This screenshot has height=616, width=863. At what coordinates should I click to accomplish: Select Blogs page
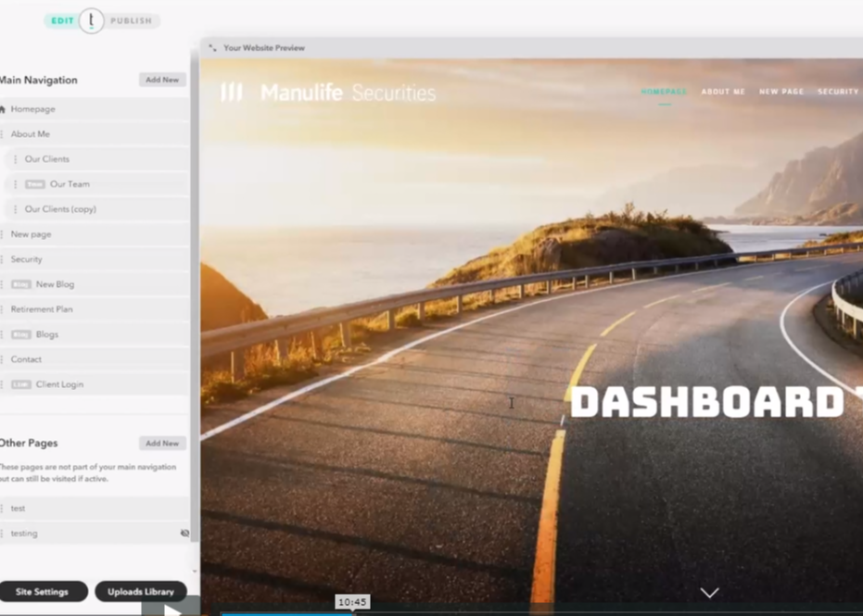pyautogui.click(x=95, y=334)
